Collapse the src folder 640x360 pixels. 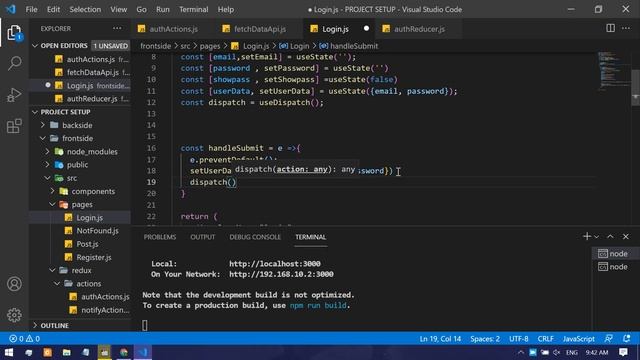[x=47, y=178]
